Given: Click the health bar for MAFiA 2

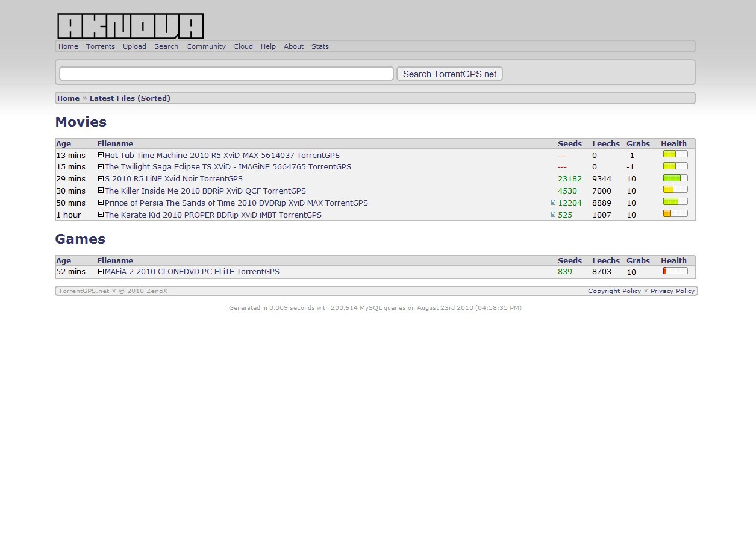Looking at the screenshot, I should pos(675,271).
